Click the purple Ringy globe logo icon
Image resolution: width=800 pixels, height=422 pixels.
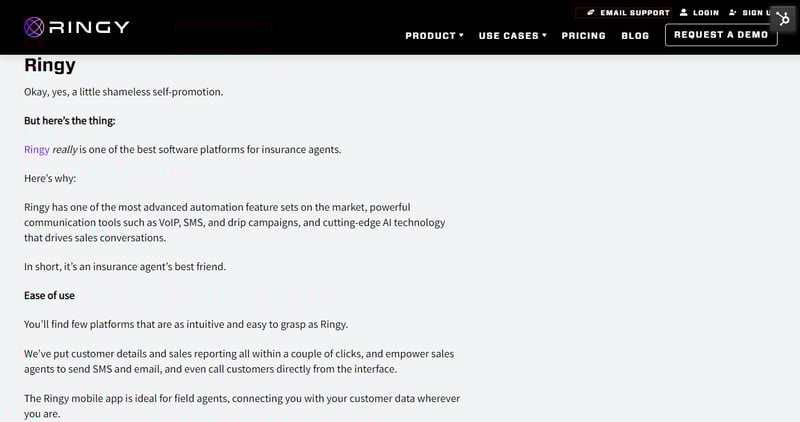[x=34, y=27]
